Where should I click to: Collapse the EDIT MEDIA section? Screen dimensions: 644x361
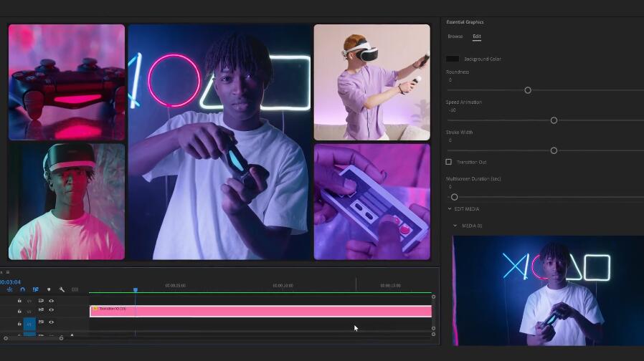pos(450,209)
